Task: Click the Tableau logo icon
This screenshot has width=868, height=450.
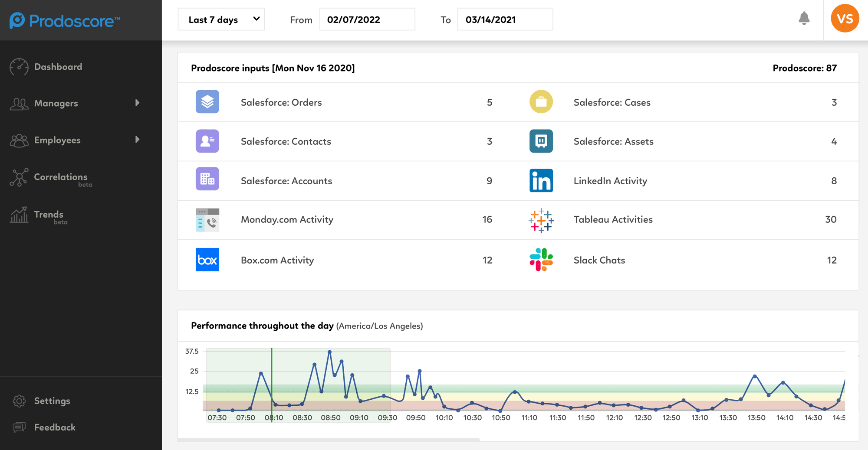Action: [541, 221]
